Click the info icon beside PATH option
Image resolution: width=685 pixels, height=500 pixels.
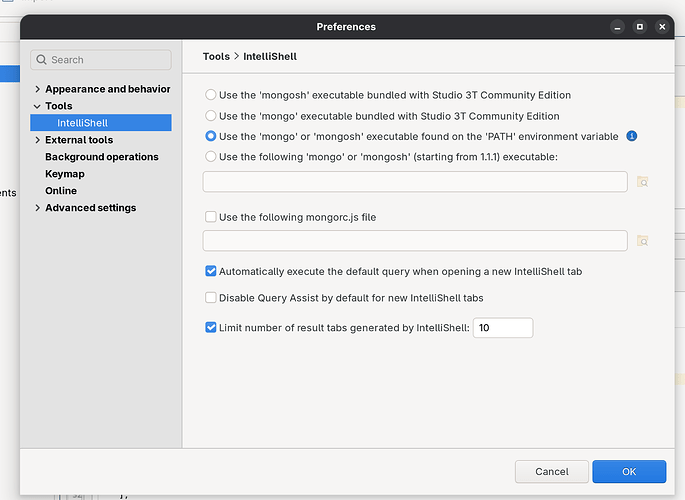[x=631, y=136]
